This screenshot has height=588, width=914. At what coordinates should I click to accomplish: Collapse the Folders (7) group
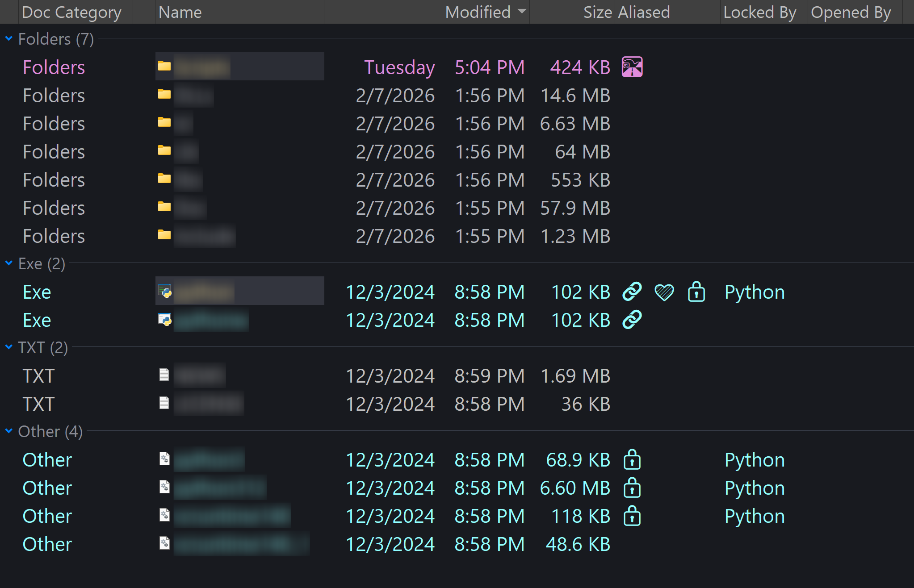(x=8, y=39)
